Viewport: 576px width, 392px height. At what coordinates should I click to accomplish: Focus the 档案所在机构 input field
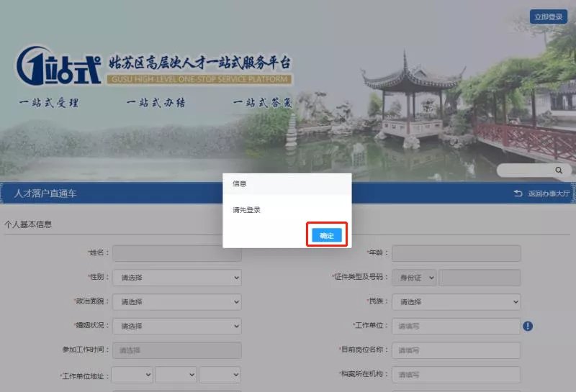[456, 375]
